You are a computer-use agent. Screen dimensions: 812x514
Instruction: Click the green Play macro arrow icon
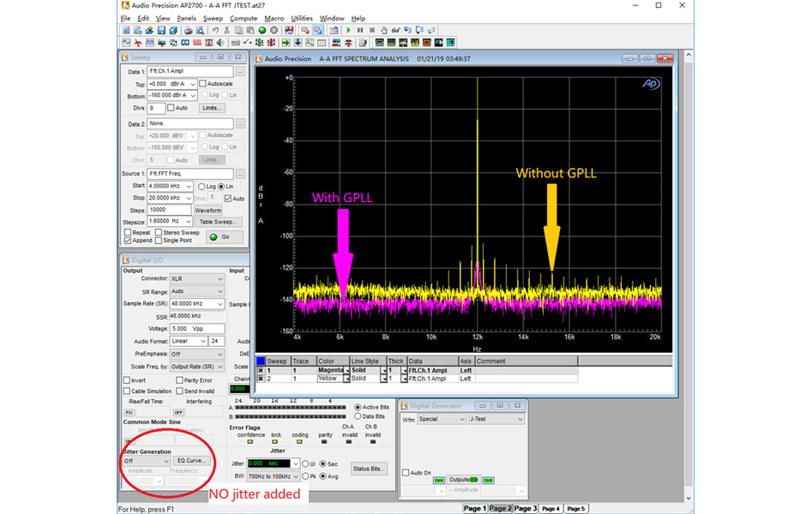click(x=348, y=30)
